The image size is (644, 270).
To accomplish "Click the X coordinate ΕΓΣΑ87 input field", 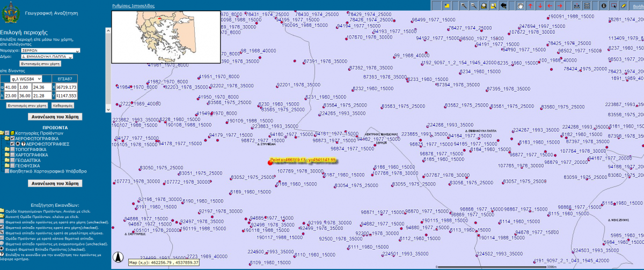I will click(67, 87).
